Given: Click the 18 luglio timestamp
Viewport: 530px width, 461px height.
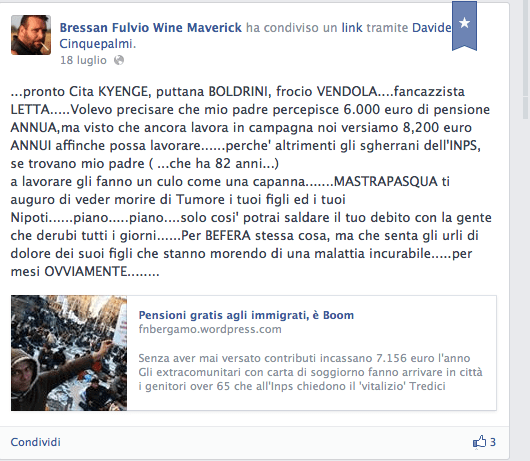Looking at the screenshot, I should [83, 60].
